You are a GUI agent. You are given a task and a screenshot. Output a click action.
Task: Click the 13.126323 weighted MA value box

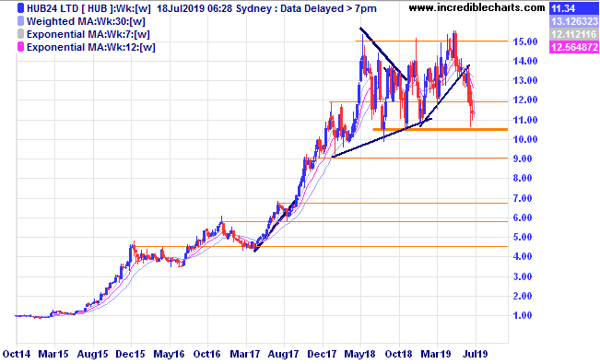point(573,21)
